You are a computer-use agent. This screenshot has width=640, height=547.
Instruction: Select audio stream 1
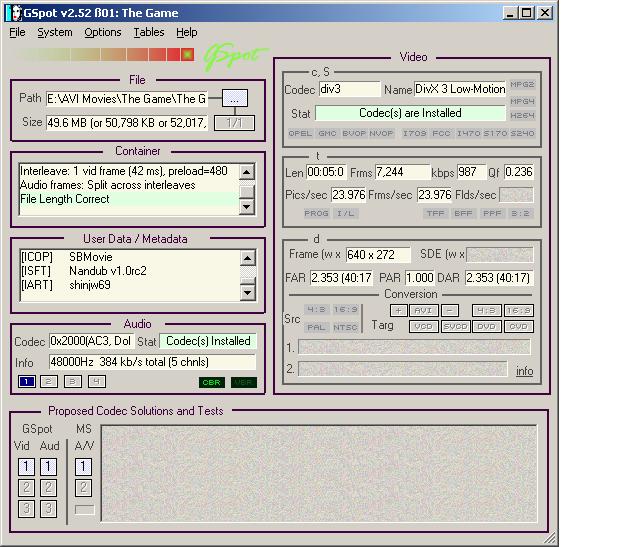coord(27,382)
